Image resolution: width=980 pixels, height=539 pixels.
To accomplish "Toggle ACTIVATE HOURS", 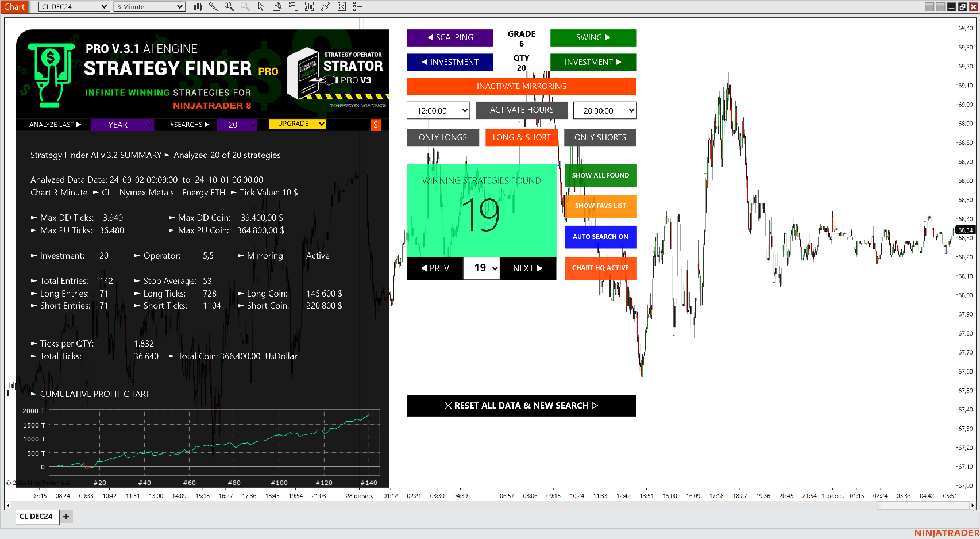I will click(x=522, y=110).
